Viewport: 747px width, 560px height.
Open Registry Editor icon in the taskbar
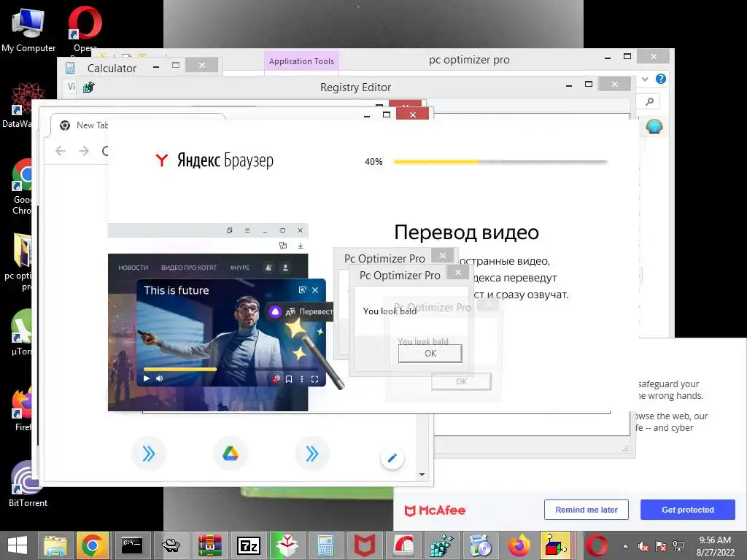(x=442, y=545)
